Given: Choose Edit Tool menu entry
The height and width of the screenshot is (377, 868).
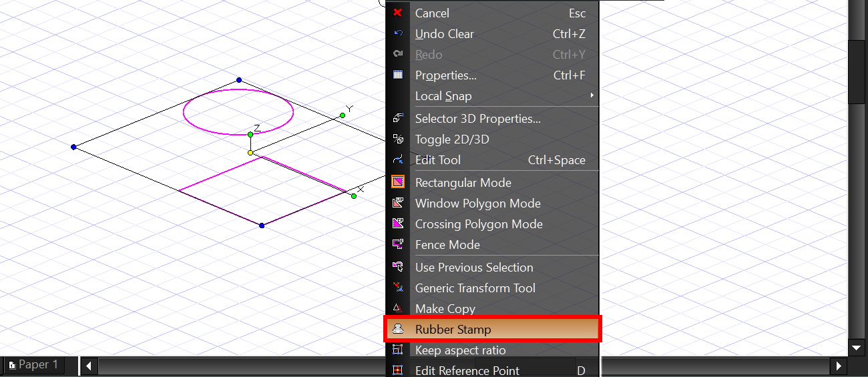Looking at the screenshot, I should 493,159.
